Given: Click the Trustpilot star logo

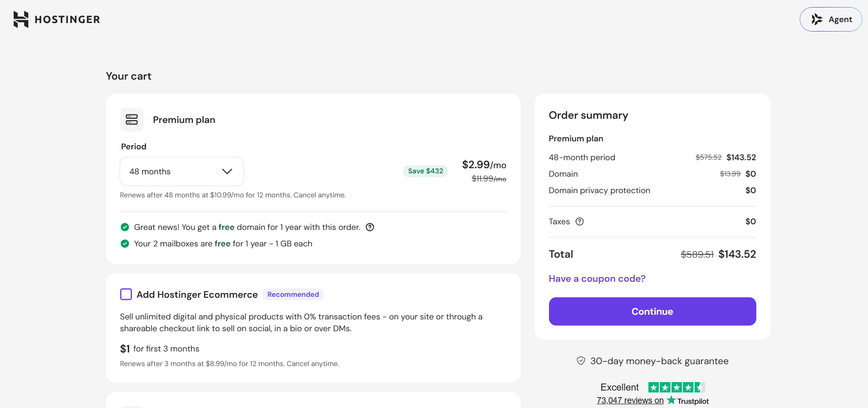Looking at the screenshot, I should tap(671, 400).
